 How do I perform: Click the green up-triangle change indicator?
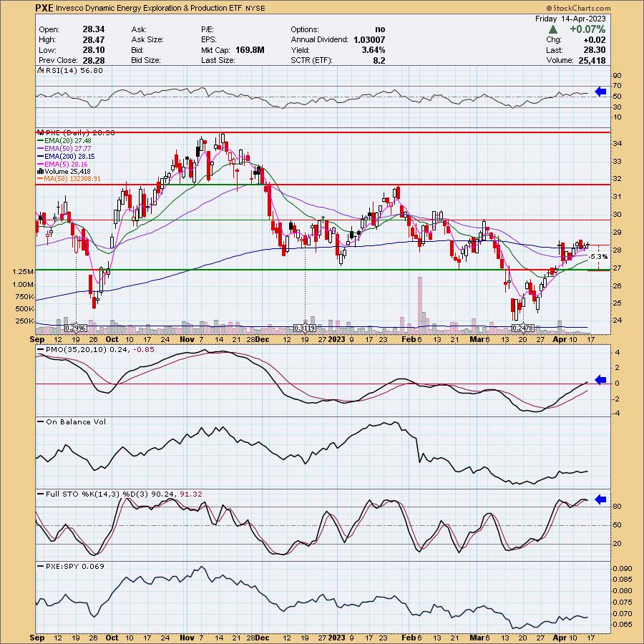pos(553,29)
